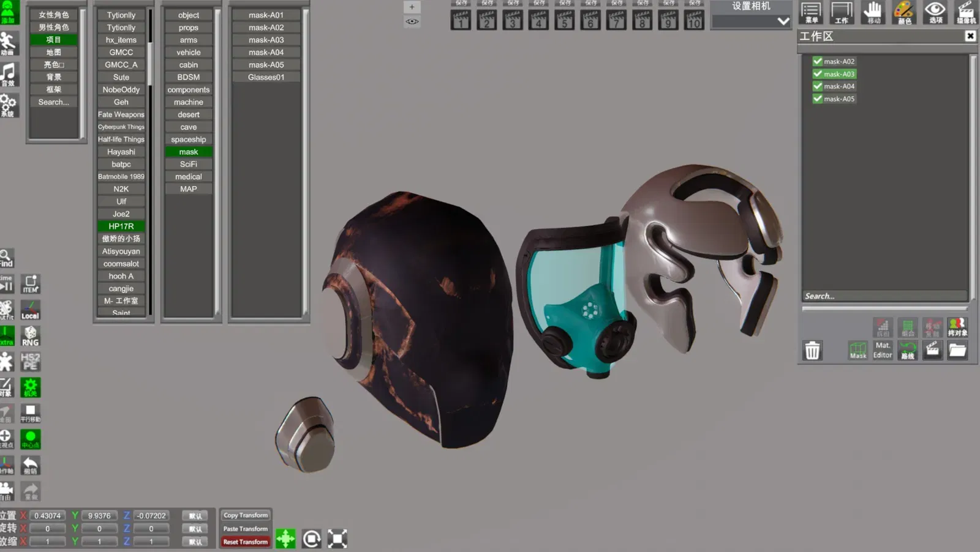This screenshot has height=552, width=980.
Task: Select the spaceship category
Action: tap(189, 140)
